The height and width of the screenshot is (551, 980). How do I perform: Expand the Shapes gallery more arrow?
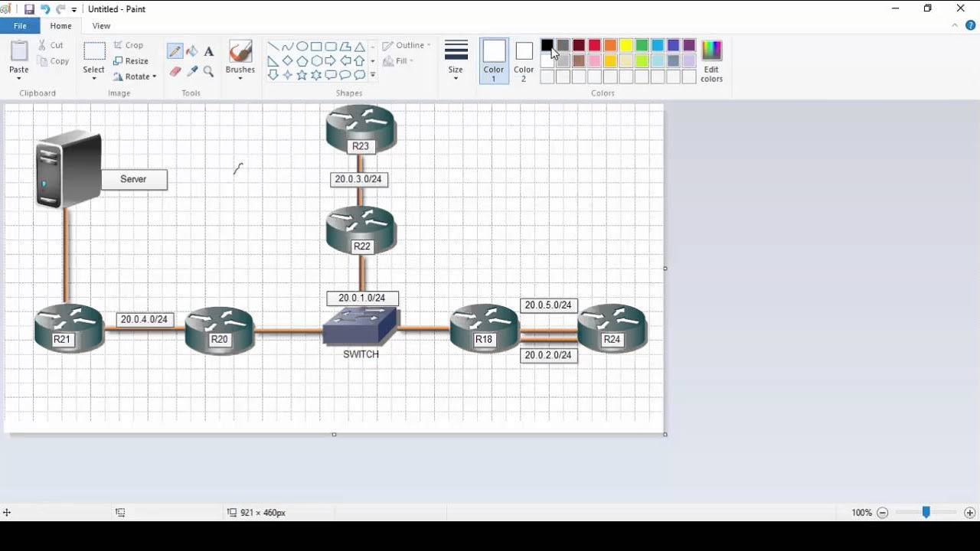(373, 75)
